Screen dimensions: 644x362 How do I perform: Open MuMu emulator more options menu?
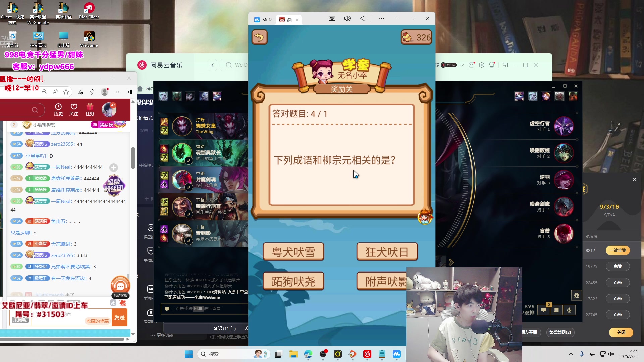tap(381, 18)
